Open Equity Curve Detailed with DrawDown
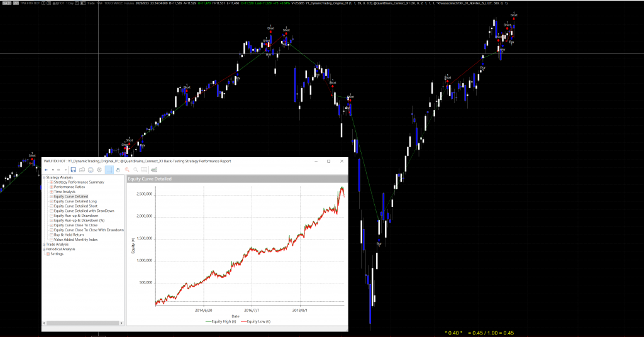 pyautogui.click(x=84, y=211)
